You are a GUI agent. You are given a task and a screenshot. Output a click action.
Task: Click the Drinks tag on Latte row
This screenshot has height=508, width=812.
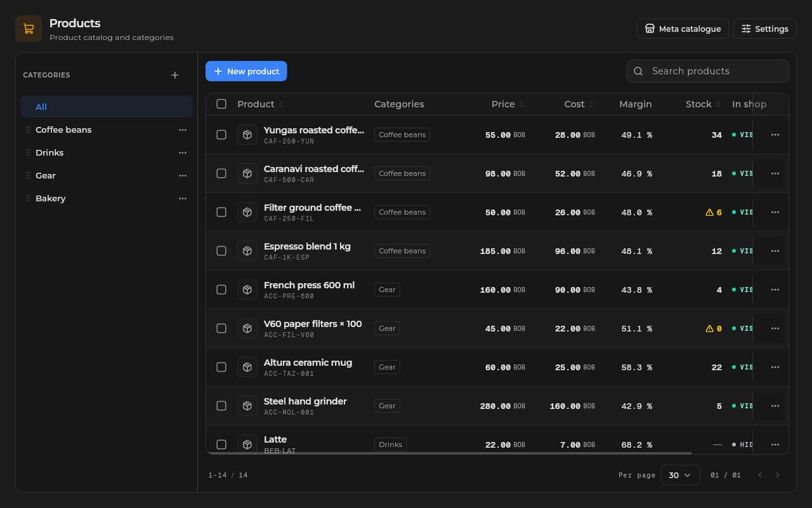(x=390, y=444)
